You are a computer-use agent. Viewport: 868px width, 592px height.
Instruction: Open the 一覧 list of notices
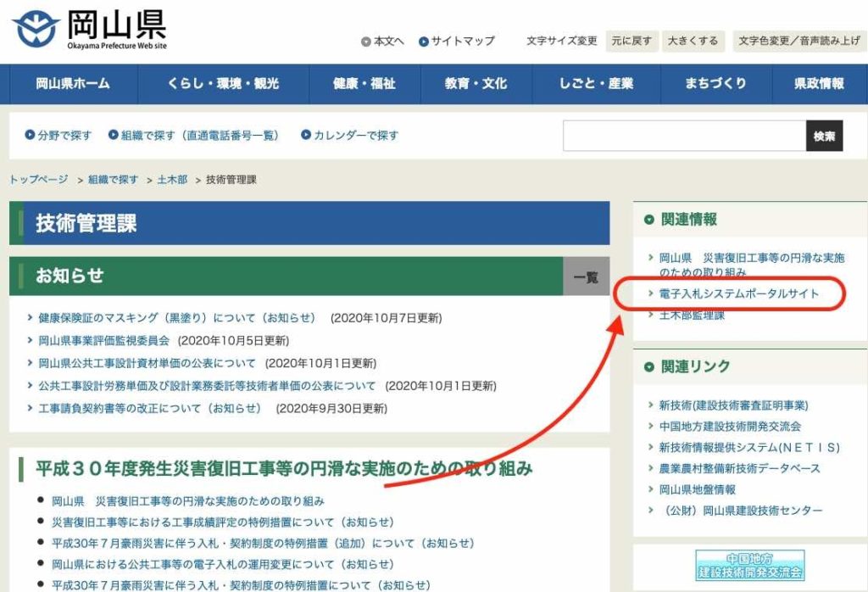[x=586, y=276]
